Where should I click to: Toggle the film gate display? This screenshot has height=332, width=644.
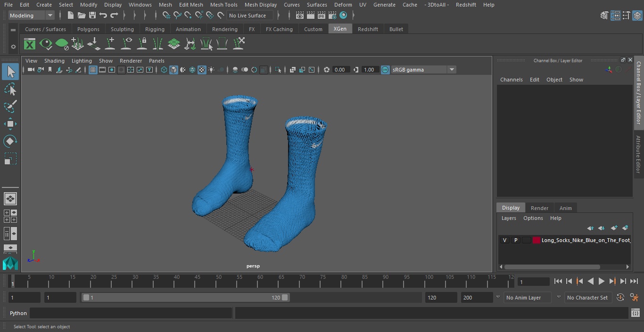pyautogui.click(x=102, y=70)
